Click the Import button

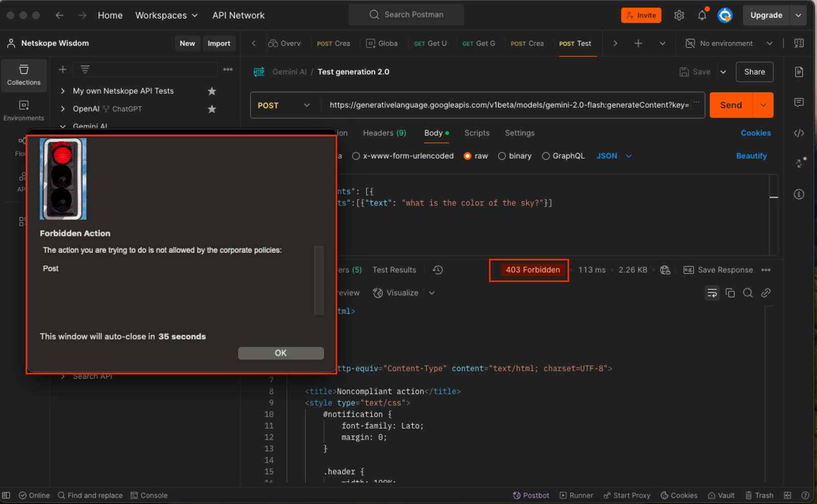(219, 43)
